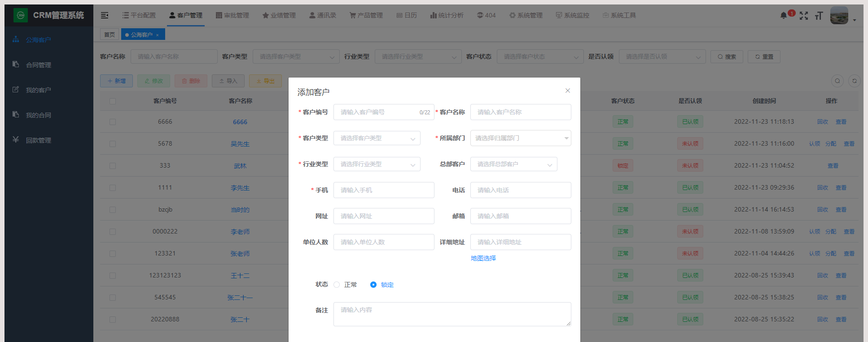This screenshot has width=868, height=342.
Task: Collapse sidebar with the hamburger icon
Action: click(105, 15)
